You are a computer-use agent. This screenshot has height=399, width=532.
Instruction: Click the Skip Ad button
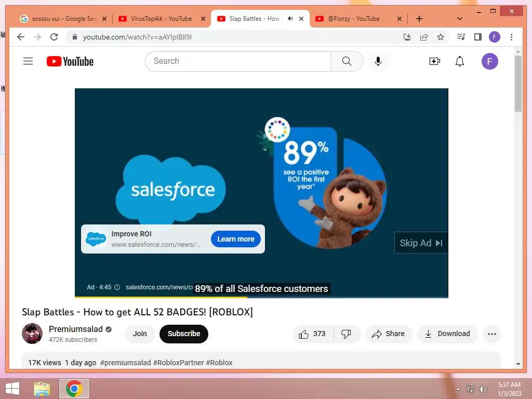(421, 243)
